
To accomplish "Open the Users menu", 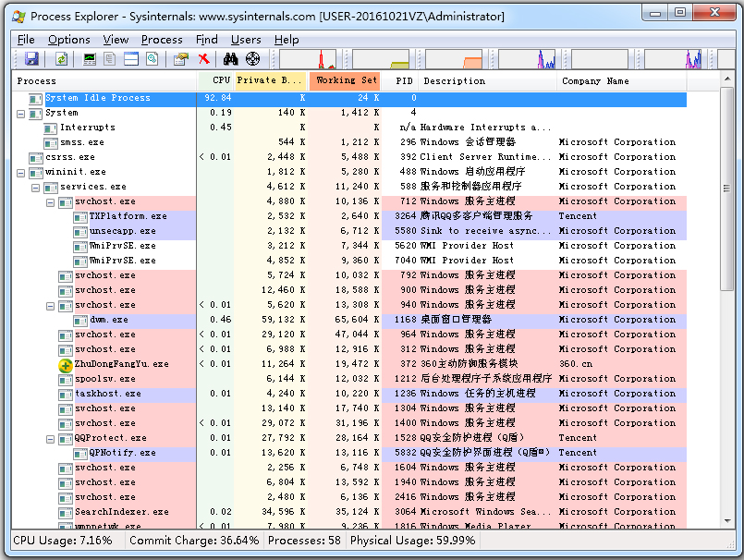I will [x=246, y=40].
